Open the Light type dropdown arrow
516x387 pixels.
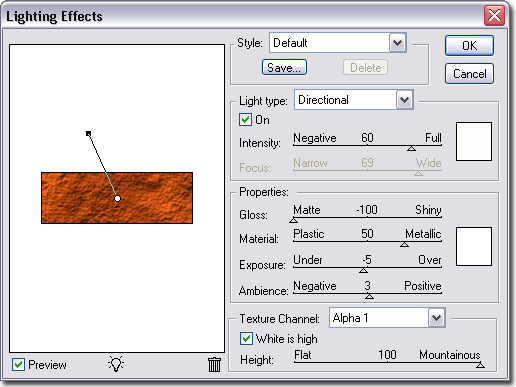(x=405, y=100)
